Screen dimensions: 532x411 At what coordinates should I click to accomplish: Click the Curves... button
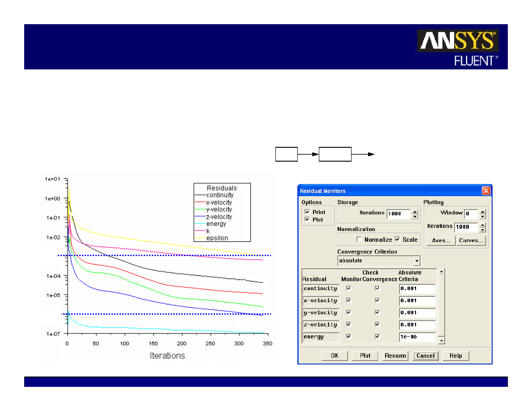pyautogui.click(x=471, y=240)
